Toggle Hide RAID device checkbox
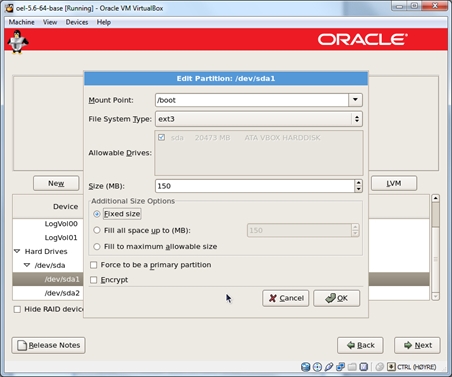Viewport: 452px width, 377px height. point(17,309)
